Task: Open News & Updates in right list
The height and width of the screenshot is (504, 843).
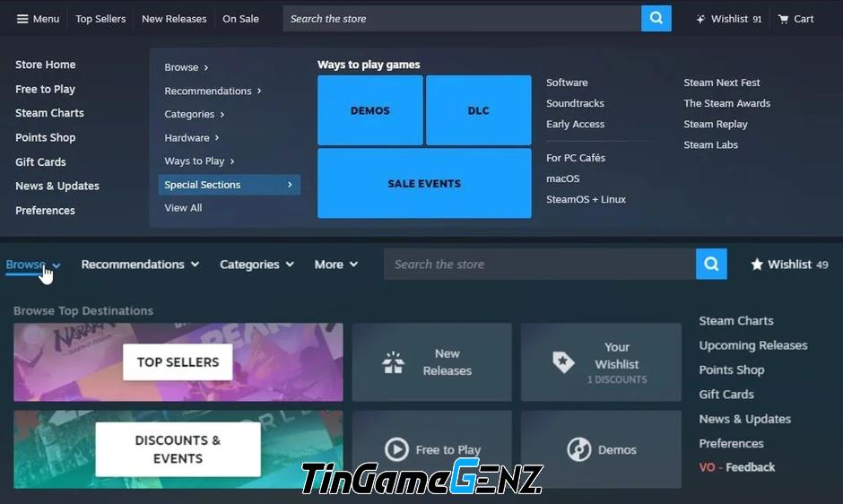Action: (744, 419)
